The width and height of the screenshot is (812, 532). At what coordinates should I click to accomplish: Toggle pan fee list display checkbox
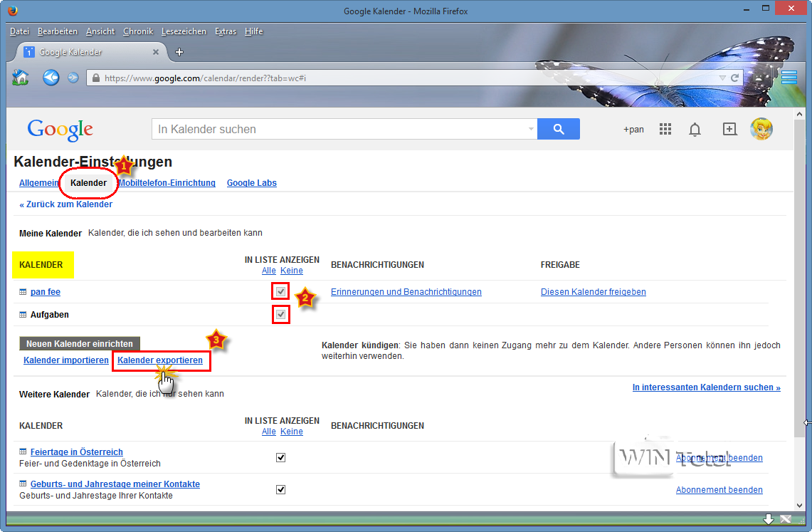(280, 292)
